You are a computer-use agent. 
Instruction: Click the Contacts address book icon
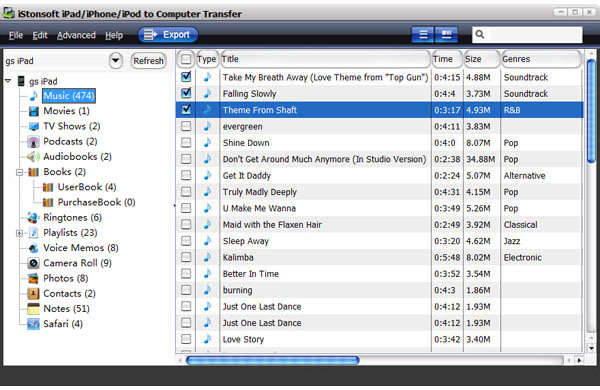click(33, 294)
